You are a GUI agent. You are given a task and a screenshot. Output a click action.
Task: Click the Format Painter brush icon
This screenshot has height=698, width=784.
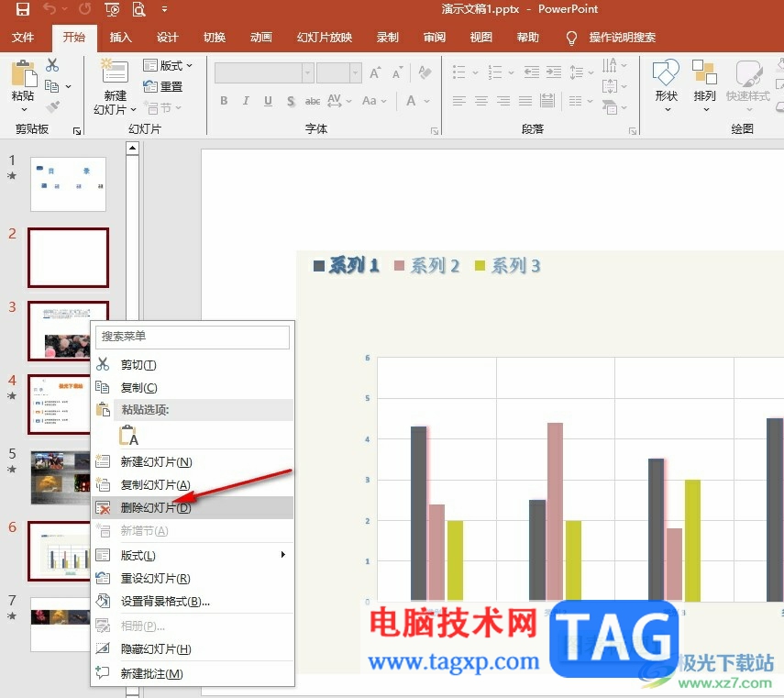tap(52, 106)
